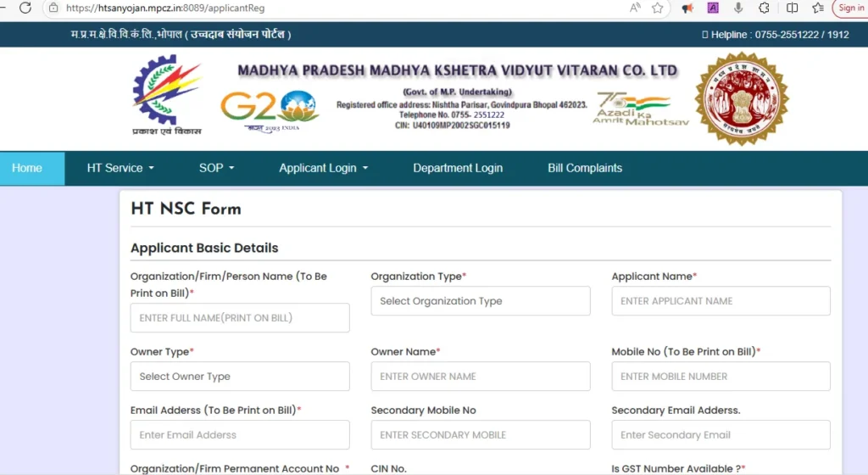The width and height of the screenshot is (868, 475).
Task: Click the Applicant Name input field
Action: coord(721,301)
